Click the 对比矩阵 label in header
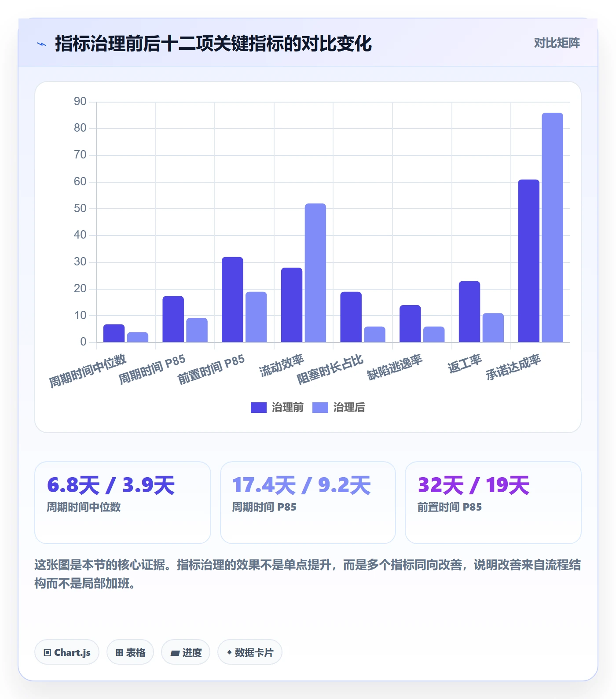The width and height of the screenshot is (616, 699). pos(557,43)
